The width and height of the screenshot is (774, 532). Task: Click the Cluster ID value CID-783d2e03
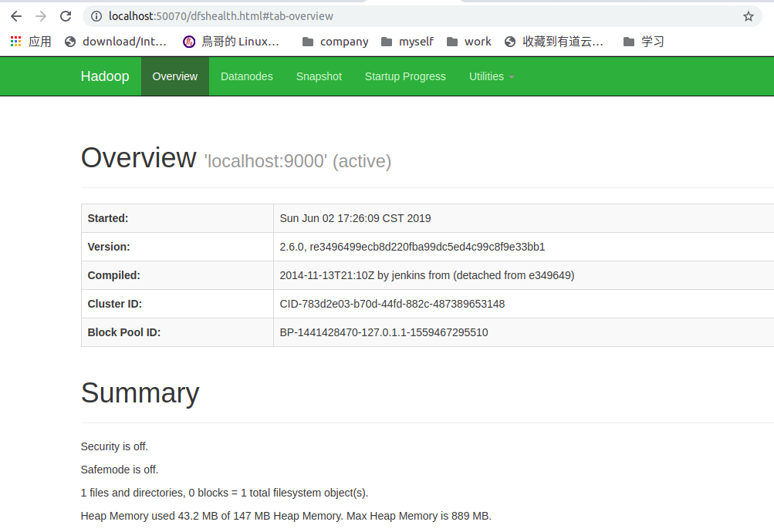pyautogui.click(x=393, y=305)
